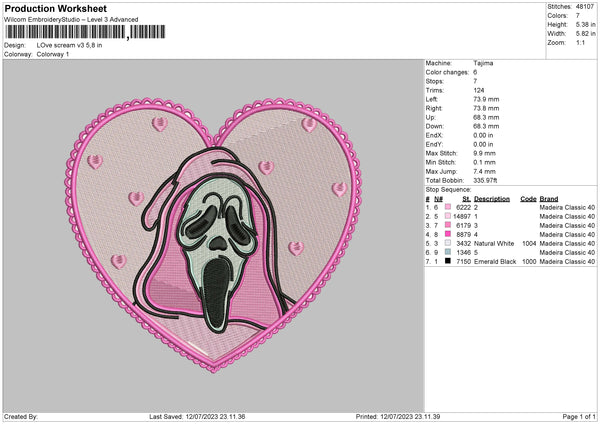Click the 'Stop Sequence:' label
Viewport: 600px width, 424px height.
coord(448,189)
